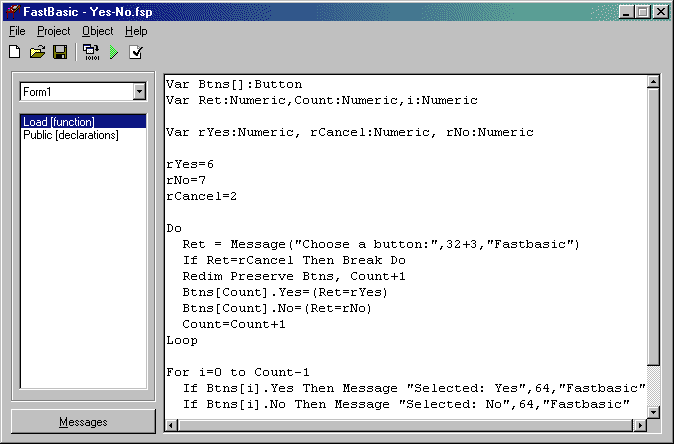Viewport: 674px width, 444px height.
Task: Open the Project menu
Action: pos(54,31)
